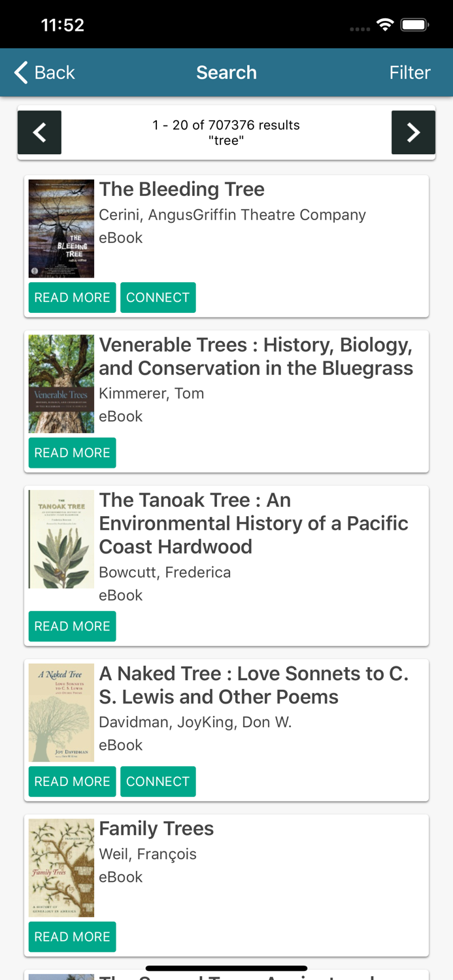Go to the previous results page arrow
453x980 pixels.
tap(40, 133)
